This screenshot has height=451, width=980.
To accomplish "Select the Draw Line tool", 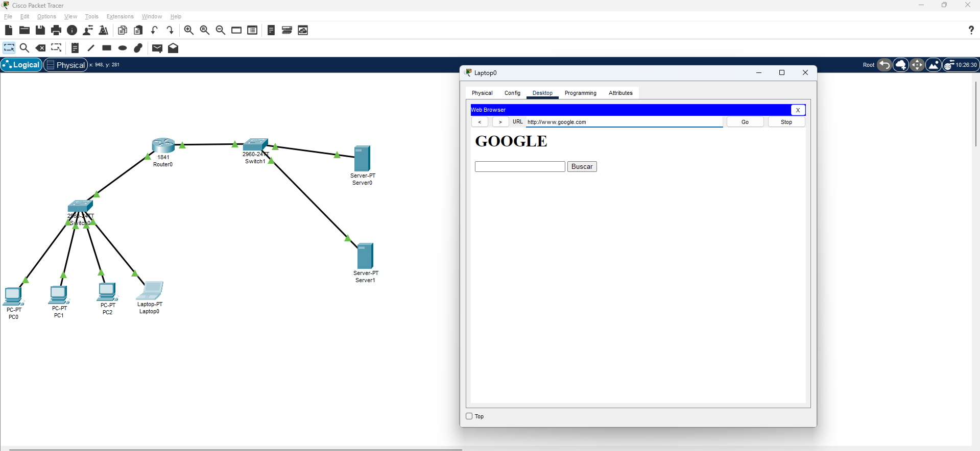I will tap(91, 48).
